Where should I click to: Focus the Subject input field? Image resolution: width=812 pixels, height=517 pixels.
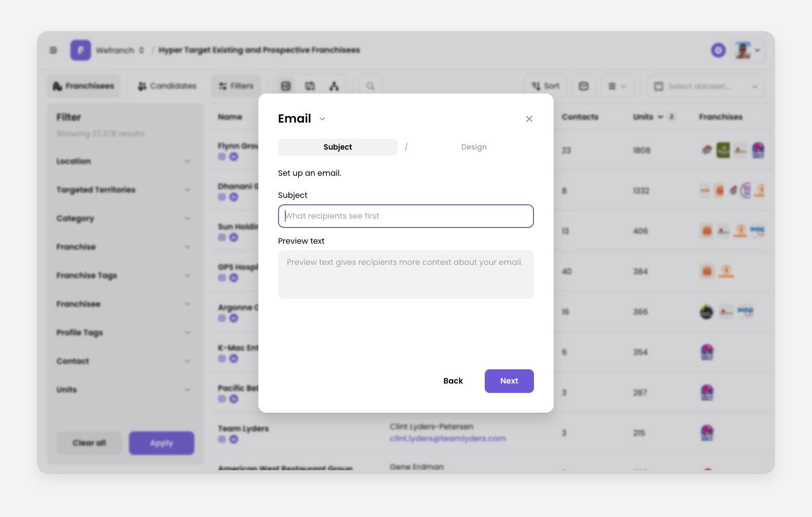(406, 216)
